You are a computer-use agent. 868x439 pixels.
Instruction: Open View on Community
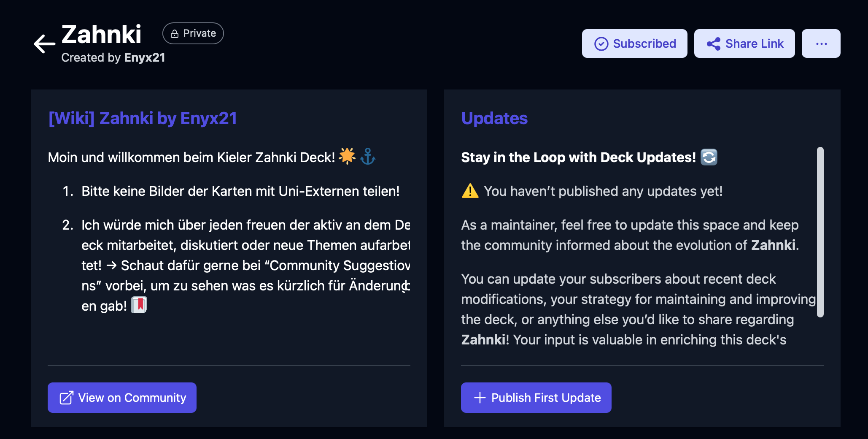[x=132, y=398]
